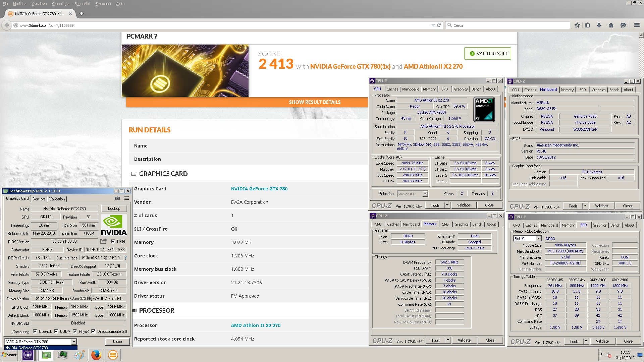This screenshot has height=362, width=644.
Task: Reload the page with the refresh icon
Action: 439,25
